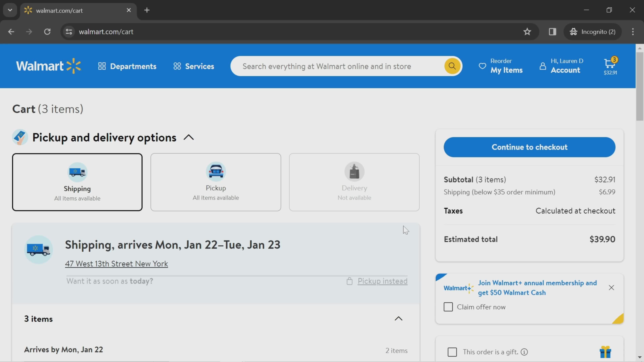Open the Chrome three-dot menu
This screenshot has height=362, width=644.
click(633, 32)
